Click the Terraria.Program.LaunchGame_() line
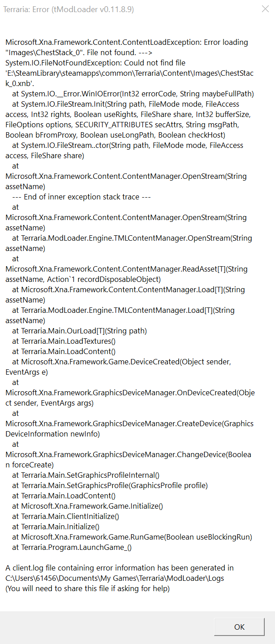This screenshot has width=275, height=644. click(72, 547)
